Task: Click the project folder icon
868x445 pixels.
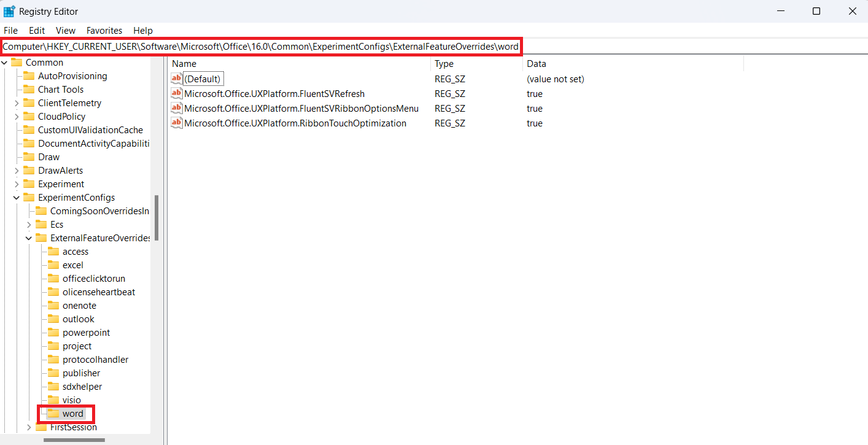Action: pos(53,346)
